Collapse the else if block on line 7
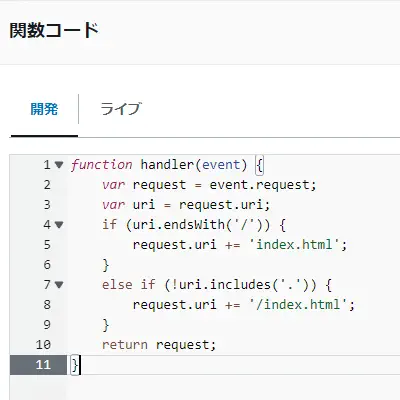 click(59, 285)
